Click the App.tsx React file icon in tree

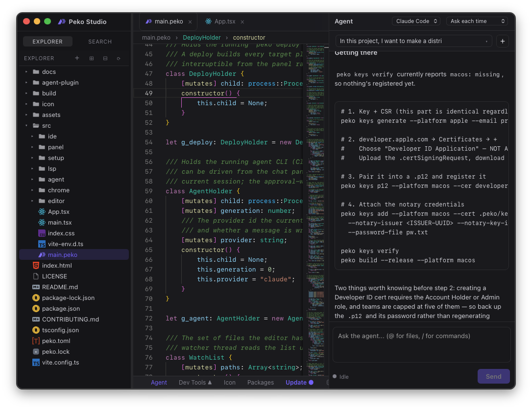pyautogui.click(x=42, y=212)
